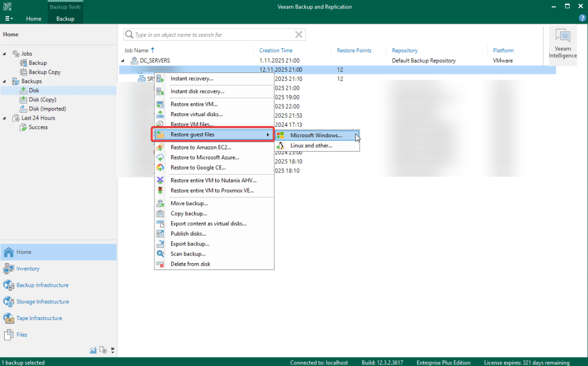The height and width of the screenshot is (366, 588).
Task: Click the Instant recovery icon in context menu
Action: tap(160, 79)
